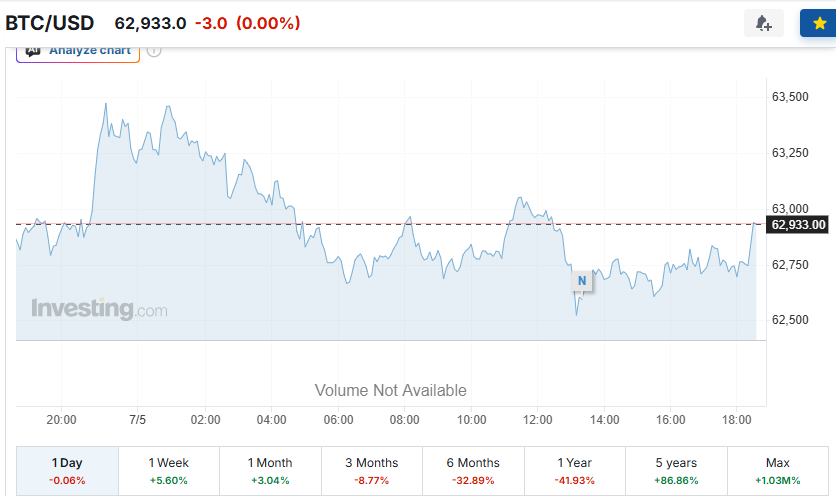Show the Max history range
Image resolution: width=836 pixels, height=496 pixels.
tap(777, 471)
